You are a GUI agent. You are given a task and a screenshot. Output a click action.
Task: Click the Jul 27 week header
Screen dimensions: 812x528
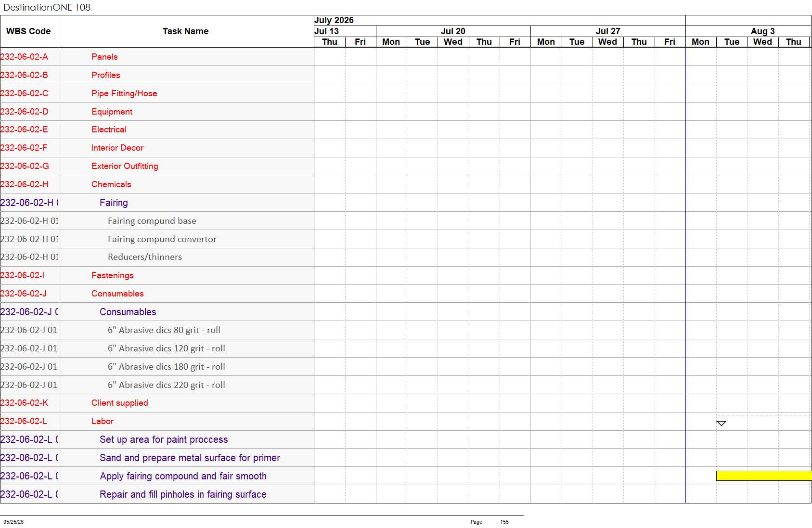608,31
